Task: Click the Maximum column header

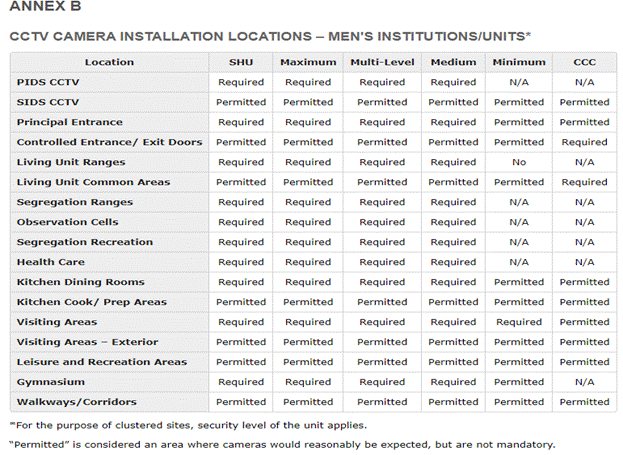Action: click(308, 62)
